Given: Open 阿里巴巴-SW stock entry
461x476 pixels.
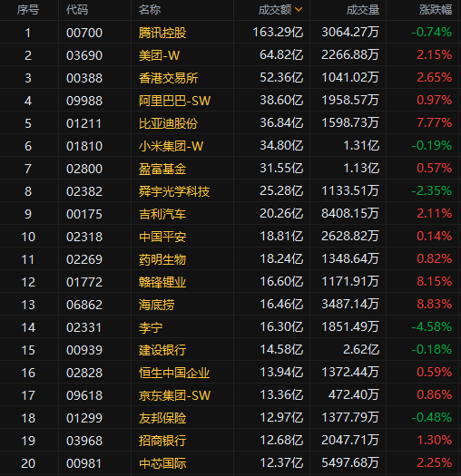Looking at the screenshot, I should click(174, 101).
